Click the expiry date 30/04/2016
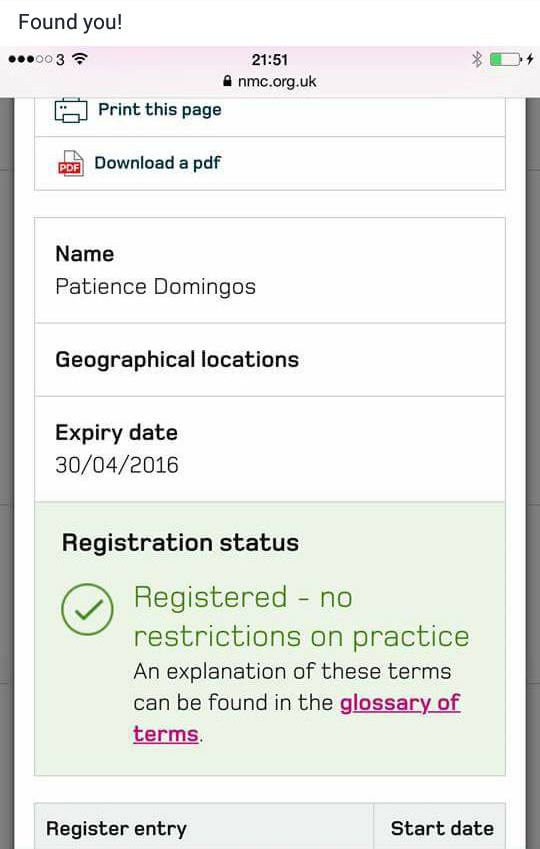The width and height of the screenshot is (540, 849). pos(117,465)
